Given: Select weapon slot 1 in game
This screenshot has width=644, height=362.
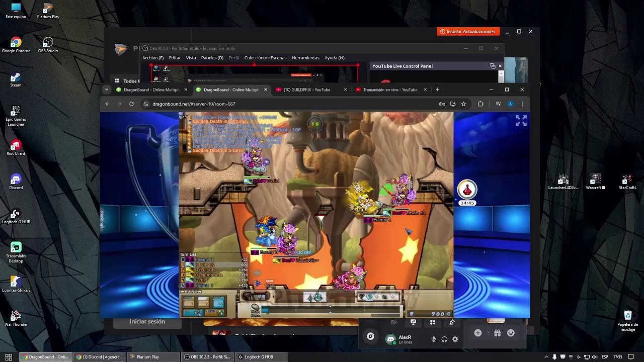Looking at the screenshot, I should tap(189, 303).
